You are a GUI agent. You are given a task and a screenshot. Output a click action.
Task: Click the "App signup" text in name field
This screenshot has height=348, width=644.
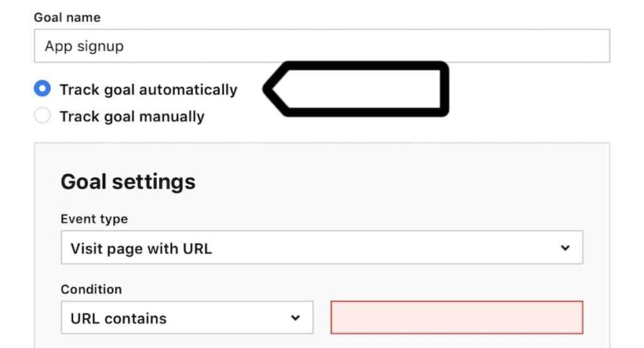click(84, 46)
